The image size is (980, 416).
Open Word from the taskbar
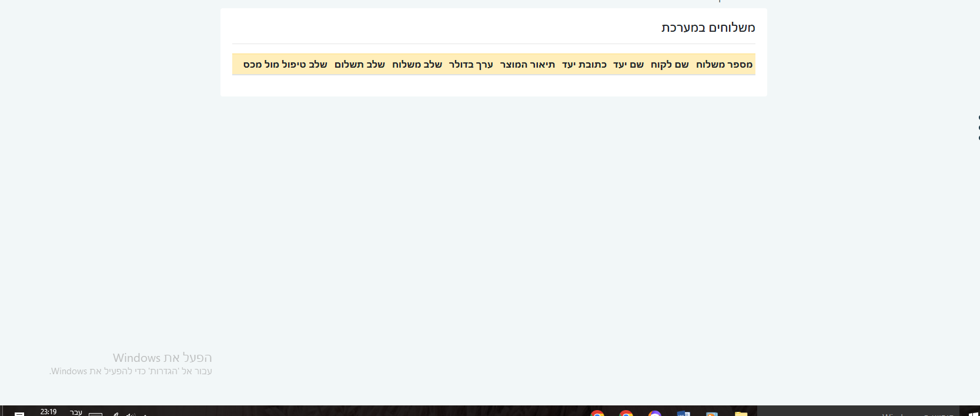[x=683, y=413]
